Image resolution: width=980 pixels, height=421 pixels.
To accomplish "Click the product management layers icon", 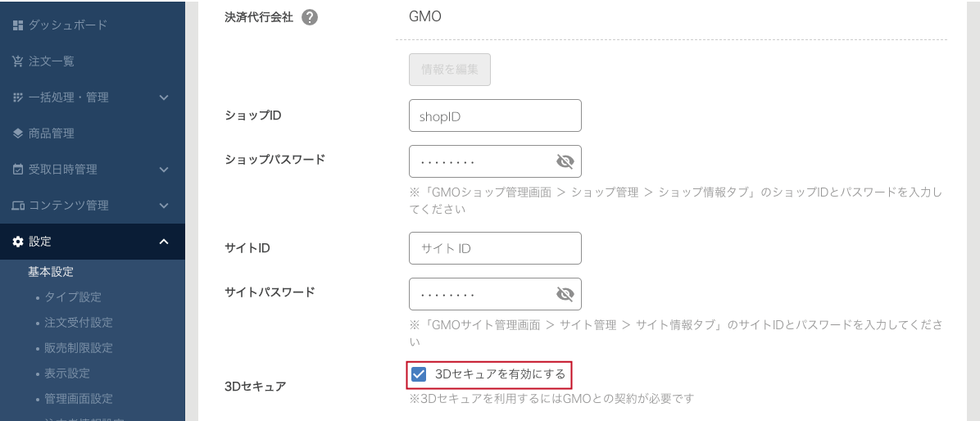I will [x=18, y=134].
